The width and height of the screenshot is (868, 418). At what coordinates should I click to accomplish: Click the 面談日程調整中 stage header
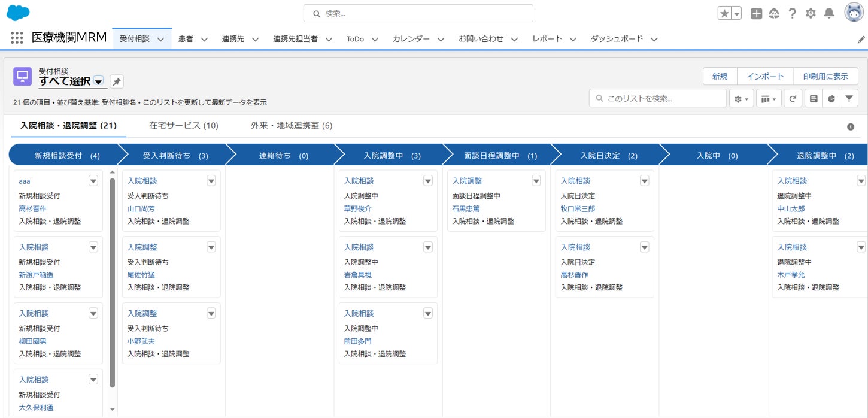point(500,156)
